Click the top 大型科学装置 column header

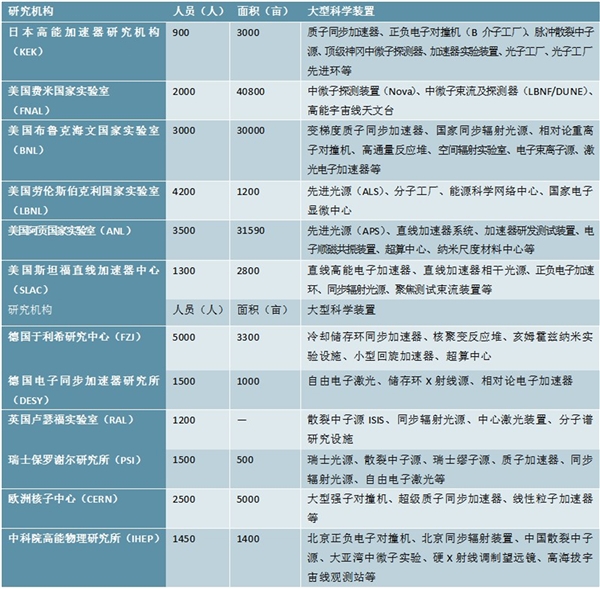[x=341, y=11]
